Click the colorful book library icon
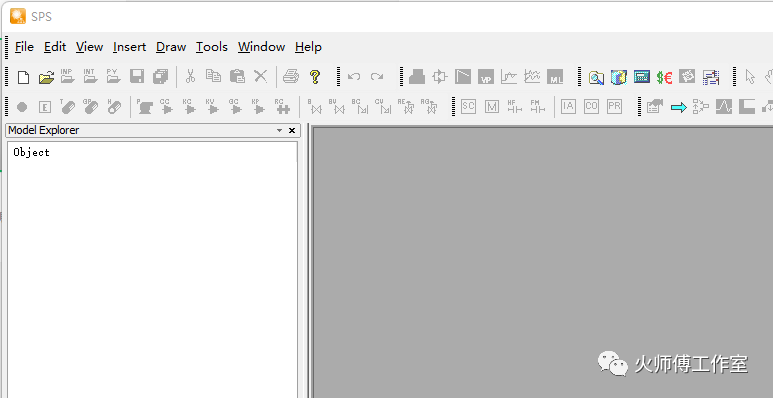 pyautogui.click(x=619, y=77)
